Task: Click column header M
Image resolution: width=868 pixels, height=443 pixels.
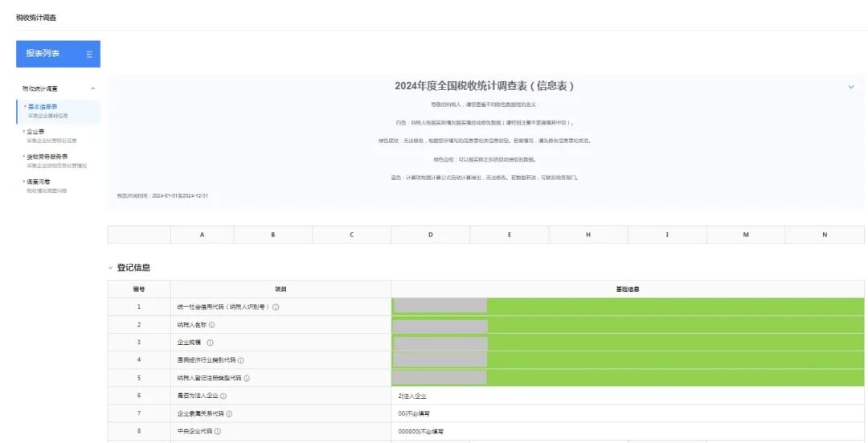Action: tap(746, 235)
